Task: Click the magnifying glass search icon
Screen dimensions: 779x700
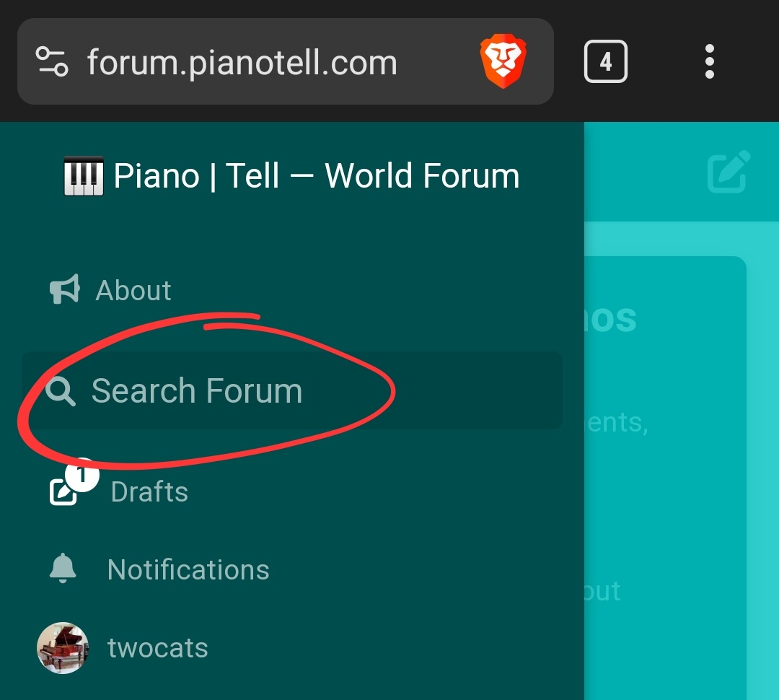Action: coord(61,391)
